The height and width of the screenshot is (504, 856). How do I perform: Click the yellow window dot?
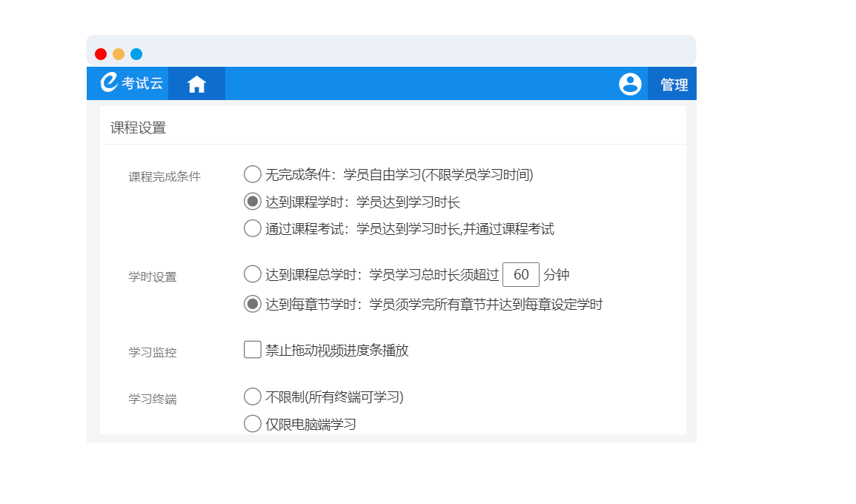(119, 54)
